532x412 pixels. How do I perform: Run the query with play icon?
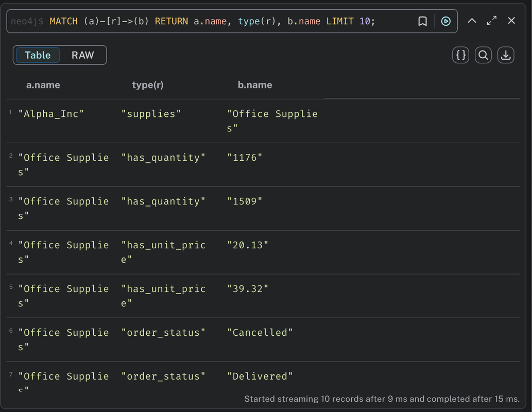coord(445,21)
